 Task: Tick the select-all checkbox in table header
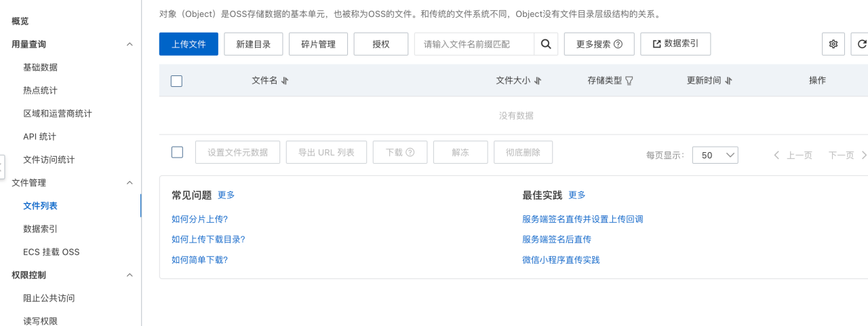[177, 81]
